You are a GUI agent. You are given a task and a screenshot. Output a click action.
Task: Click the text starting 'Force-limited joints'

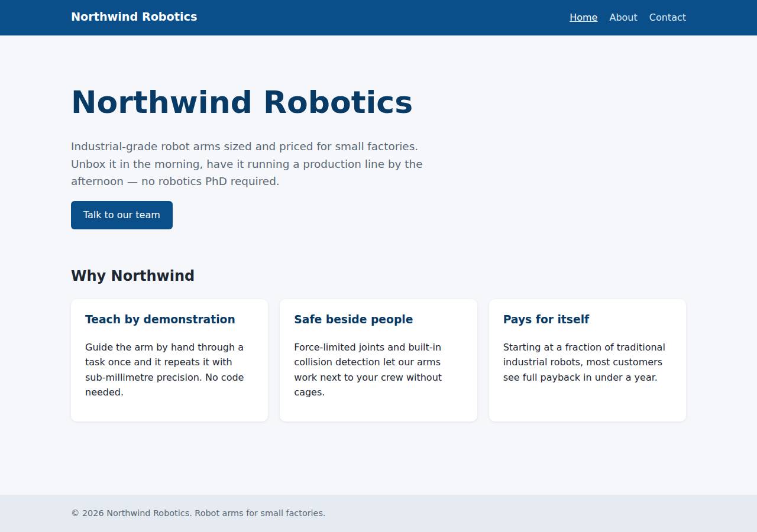tap(368, 369)
